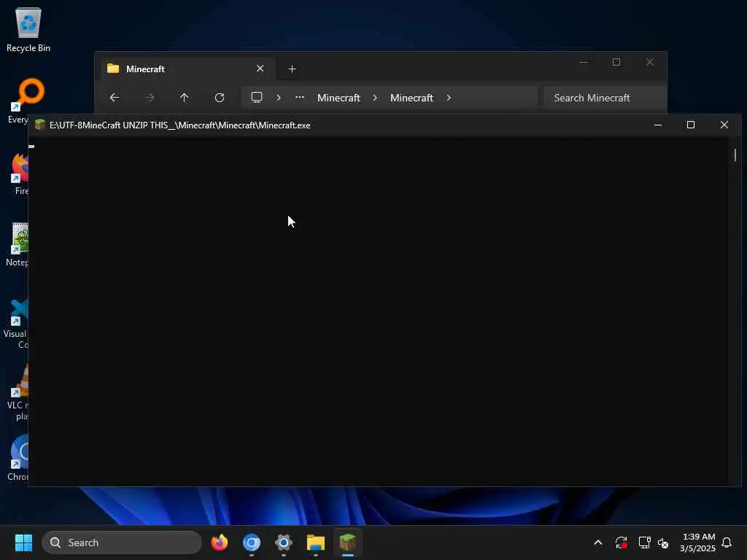Click the network tray icon

coord(644,542)
